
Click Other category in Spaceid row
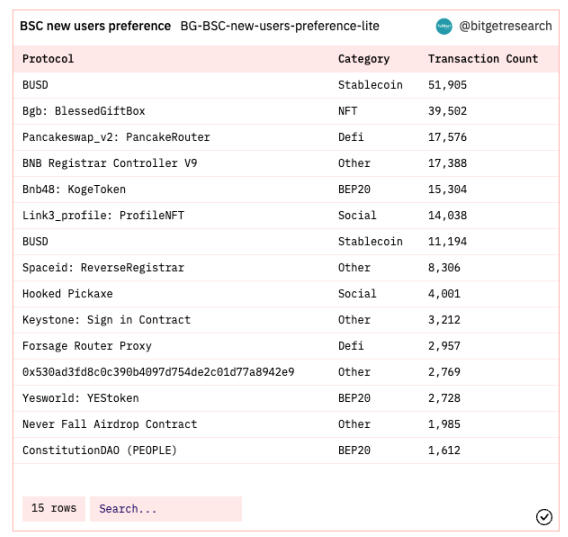pyautogui.click(x=354, y=267)
